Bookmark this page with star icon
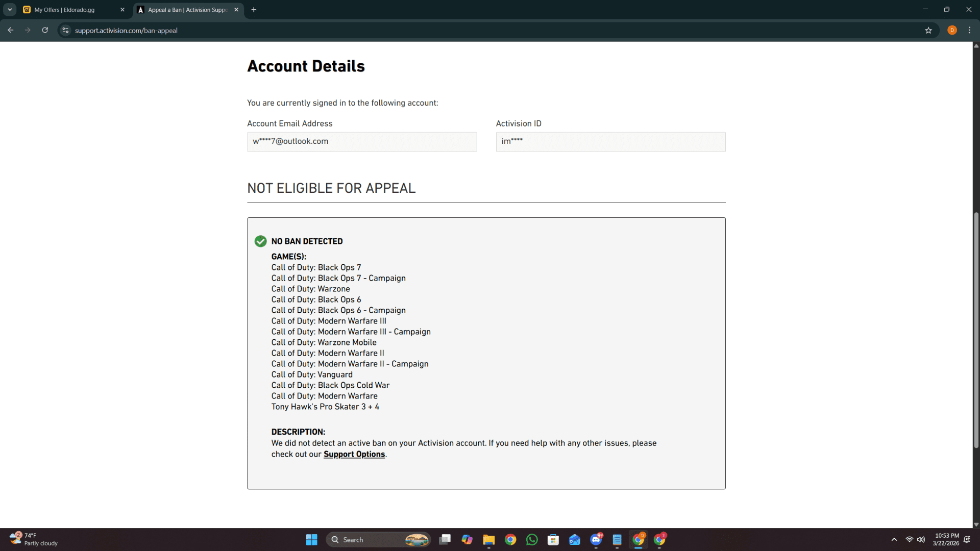 [928, 30]
